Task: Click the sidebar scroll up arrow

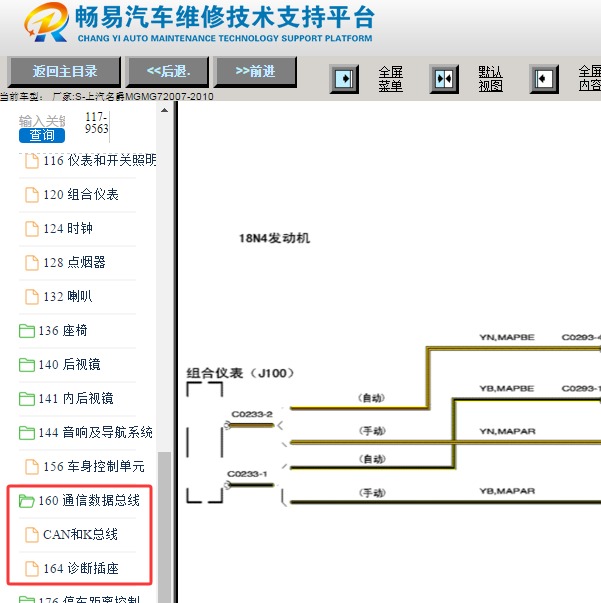Action: [165, 110]
